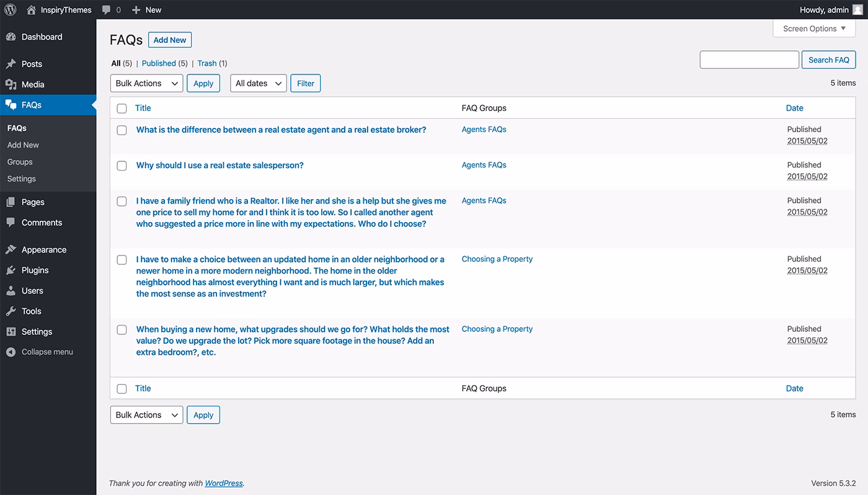Click the Plugins plug icon
Screen dimensions: 868x495
(x=11, y=270)
